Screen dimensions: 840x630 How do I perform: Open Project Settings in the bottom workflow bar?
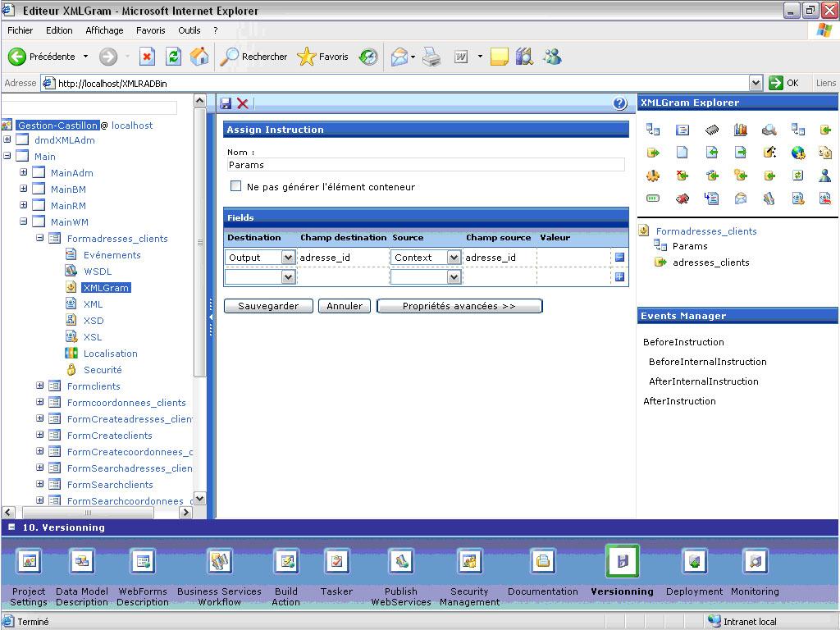click(x=29, y=562)
